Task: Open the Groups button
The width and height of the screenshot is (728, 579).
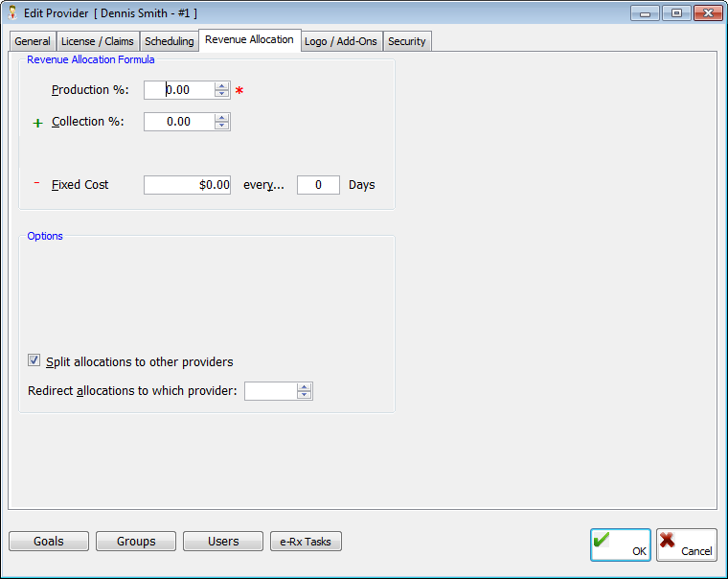Action: click(x=136, y=542)
